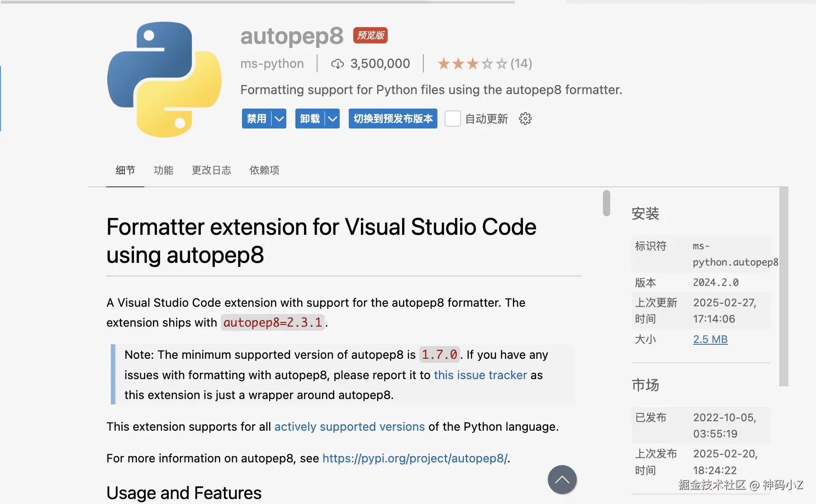Click the 卸载 uninstall button
Image resolution: width=816 pixels, height=504 pixels.
click(310, 119)
